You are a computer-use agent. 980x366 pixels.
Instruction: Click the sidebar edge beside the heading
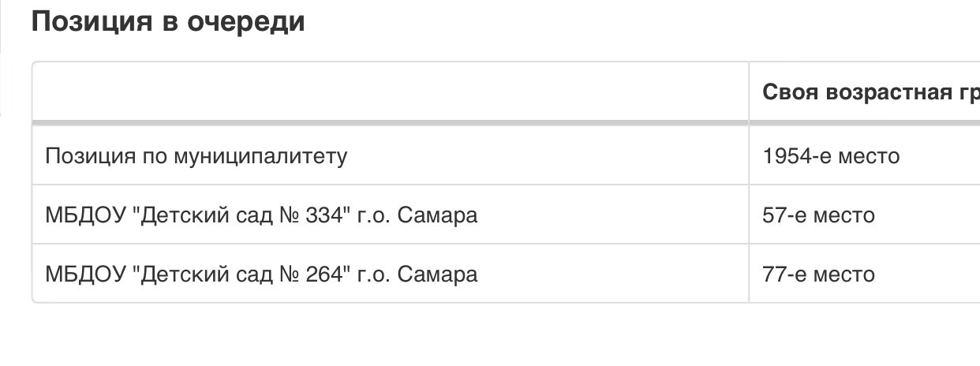click(2, 27)
